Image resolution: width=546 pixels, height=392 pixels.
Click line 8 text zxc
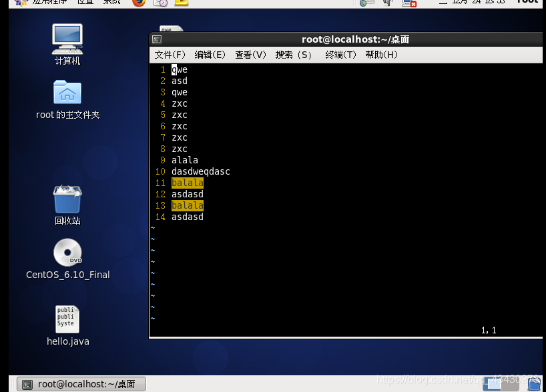(x=180, y=149)
